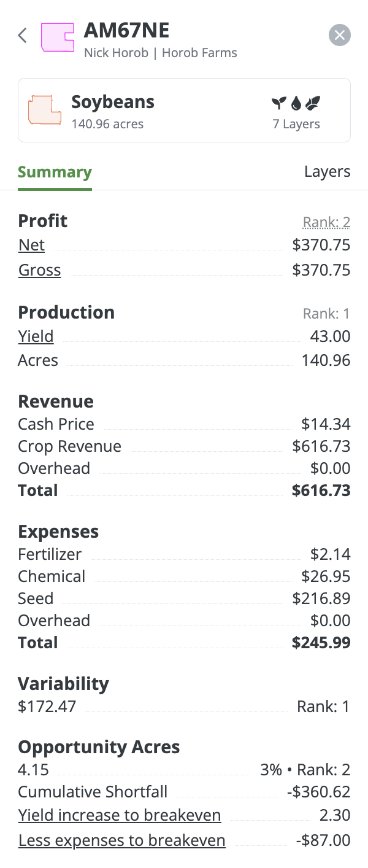
Task: Click the orange Soybeans field outline thumbnail
Action: tap(45, 110)
